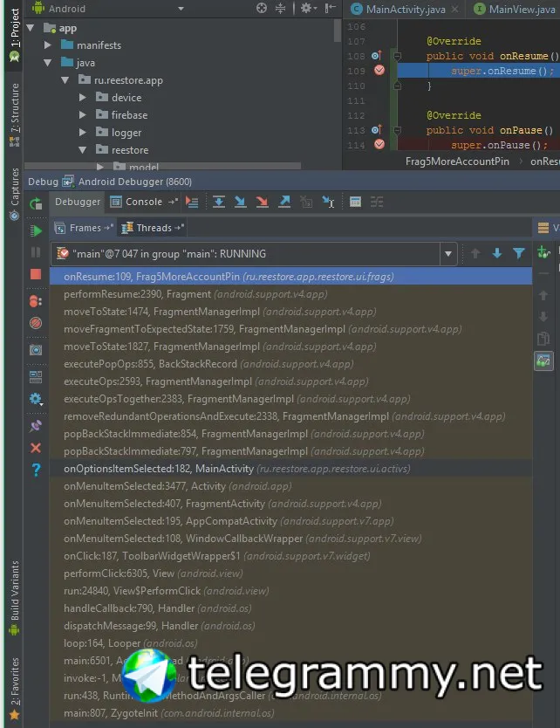The image size is (560, 728).
Task: Click the Resume Program green arrow
Action: (36, 230)
